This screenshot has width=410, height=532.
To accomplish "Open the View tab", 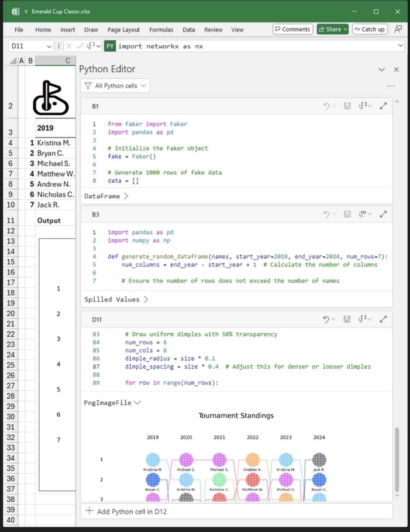I will pos(237,30).
